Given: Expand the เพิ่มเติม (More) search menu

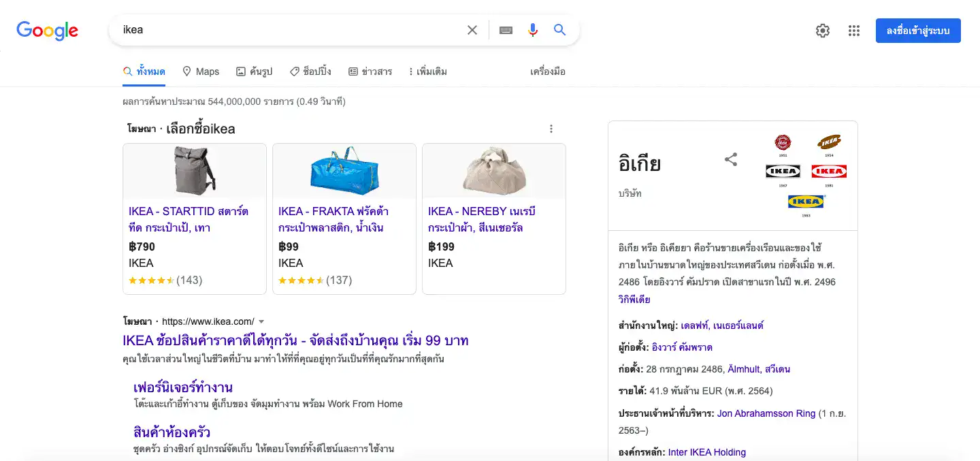Looking at the screenshot, I should tap(427, 71).
